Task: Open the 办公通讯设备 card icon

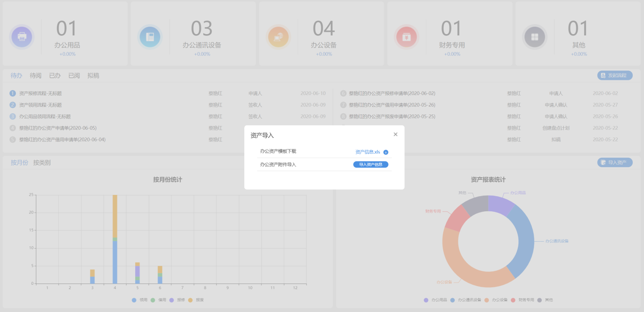Action: click(150, 37)
